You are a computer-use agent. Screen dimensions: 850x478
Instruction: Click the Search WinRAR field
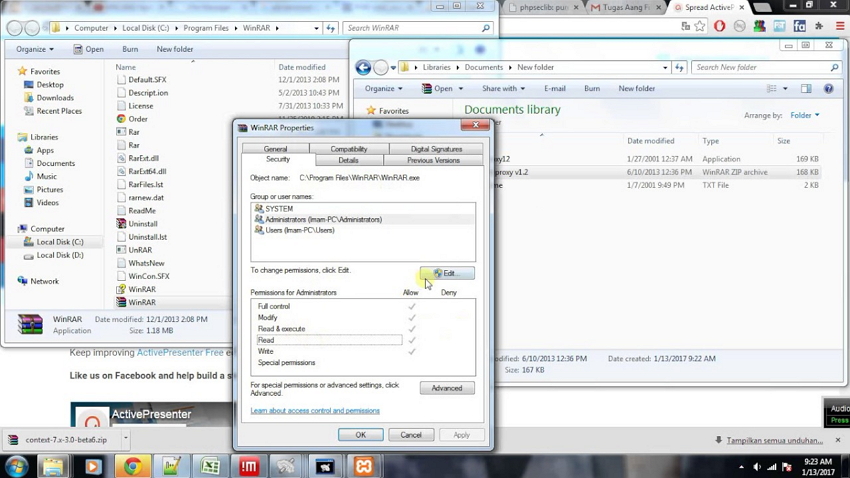[x=418, y=28]
